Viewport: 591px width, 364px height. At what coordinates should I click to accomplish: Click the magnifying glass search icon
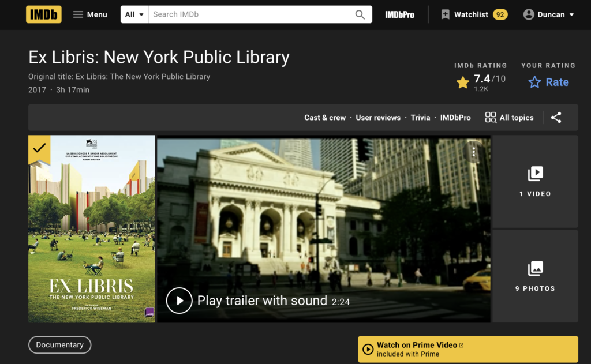tap(360, 14)
